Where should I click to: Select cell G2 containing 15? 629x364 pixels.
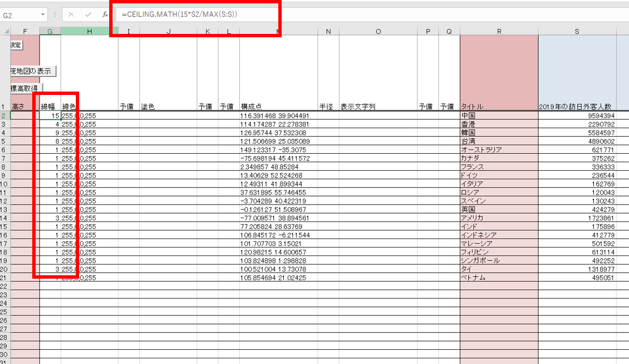click(50, 115)
